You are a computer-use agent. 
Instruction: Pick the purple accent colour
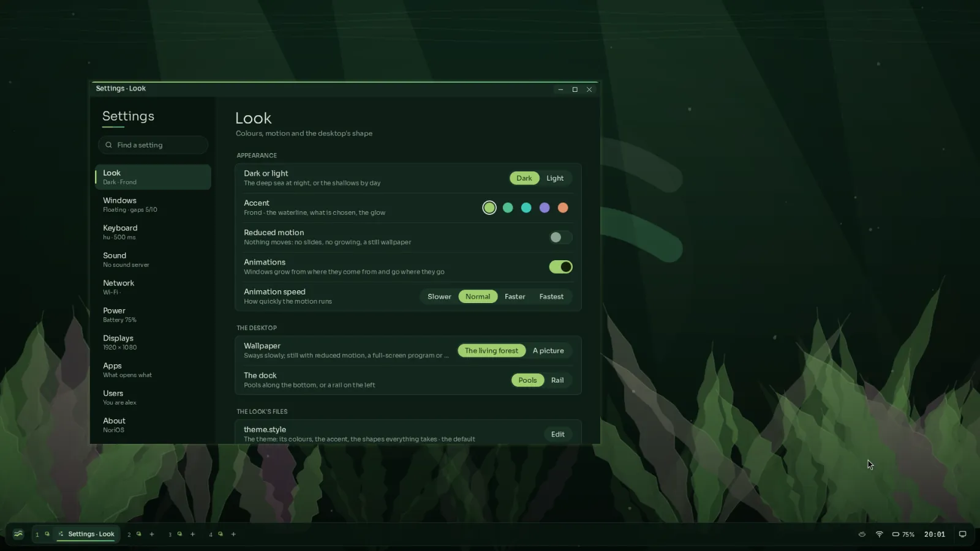(545, 208)
